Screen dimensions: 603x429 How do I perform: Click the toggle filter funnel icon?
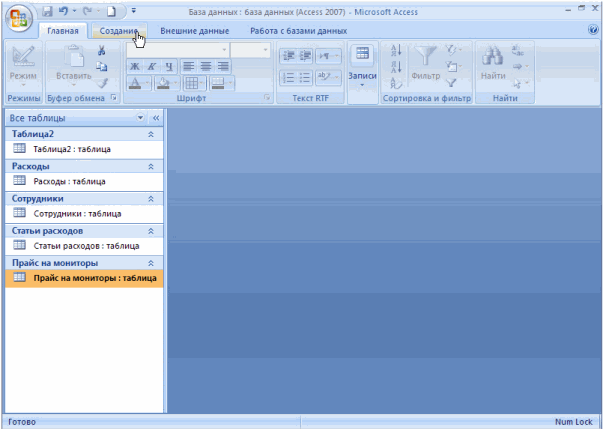pos(451,83)
